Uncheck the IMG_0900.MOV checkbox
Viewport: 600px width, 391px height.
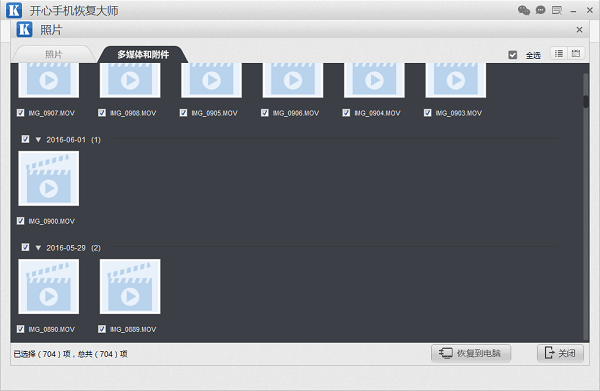[x=21, y=221]
